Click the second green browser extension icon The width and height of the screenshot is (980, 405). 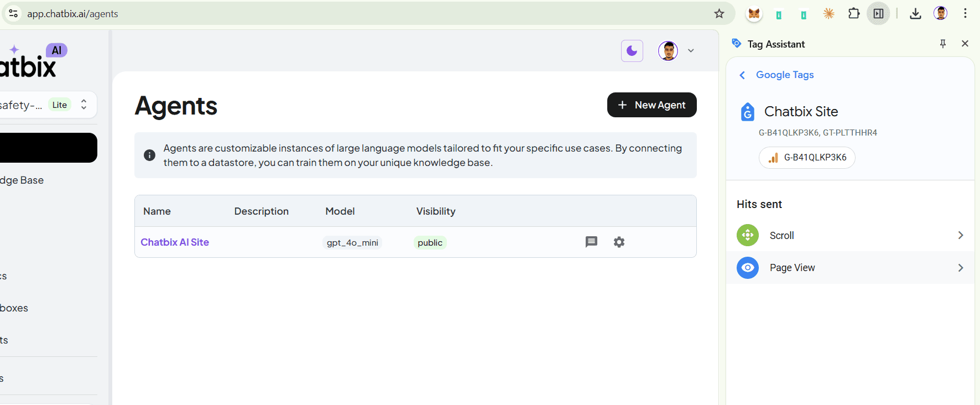(804, 15)
